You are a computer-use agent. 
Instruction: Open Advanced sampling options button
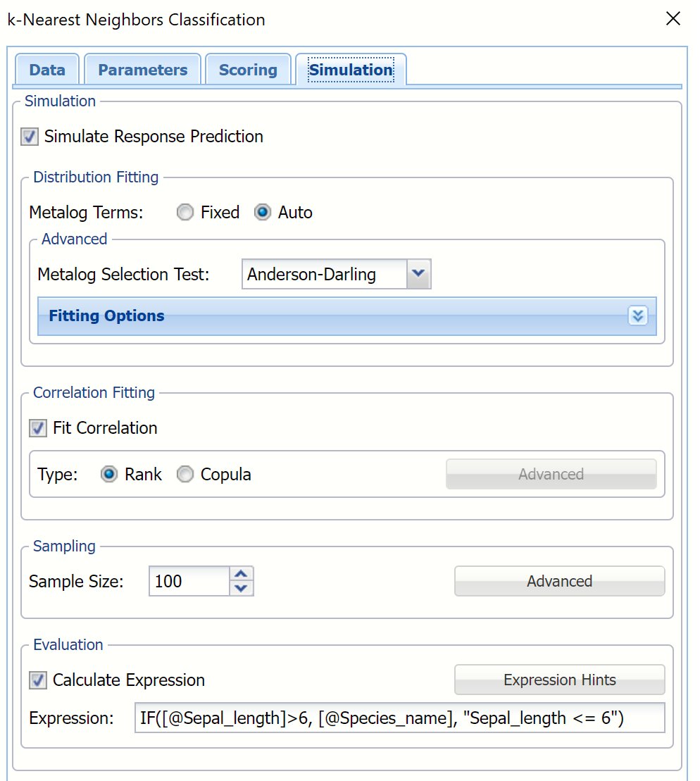[x=559, y=582]
